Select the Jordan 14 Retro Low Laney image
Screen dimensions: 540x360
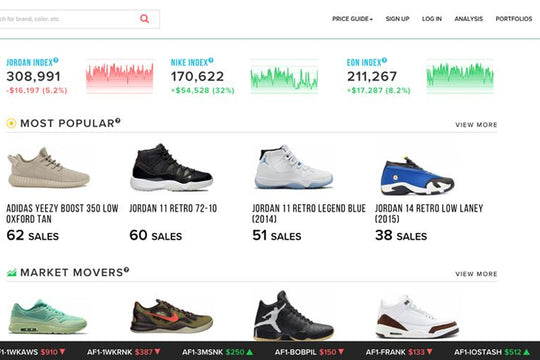[x=417, y=176]
